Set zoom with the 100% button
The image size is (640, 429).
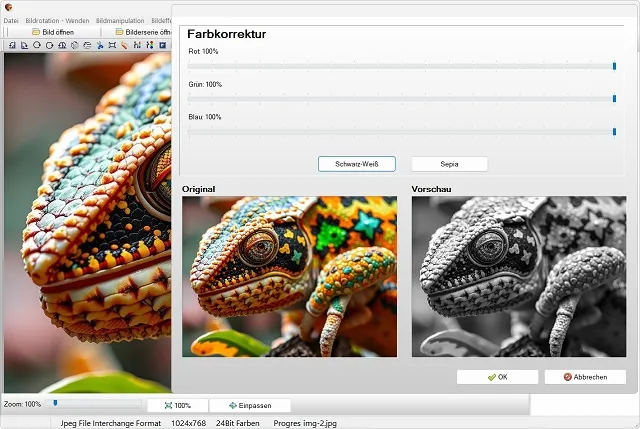tap(178, 405)
